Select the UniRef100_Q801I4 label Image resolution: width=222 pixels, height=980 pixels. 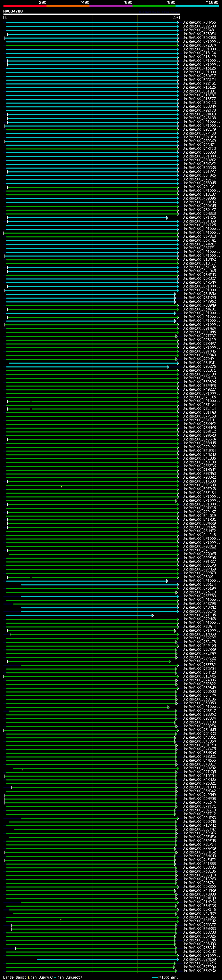point(199,585)
